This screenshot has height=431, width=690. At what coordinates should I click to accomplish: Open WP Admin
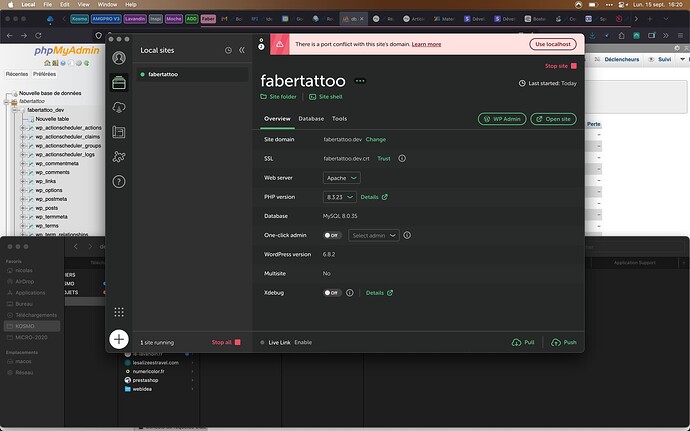502,119
